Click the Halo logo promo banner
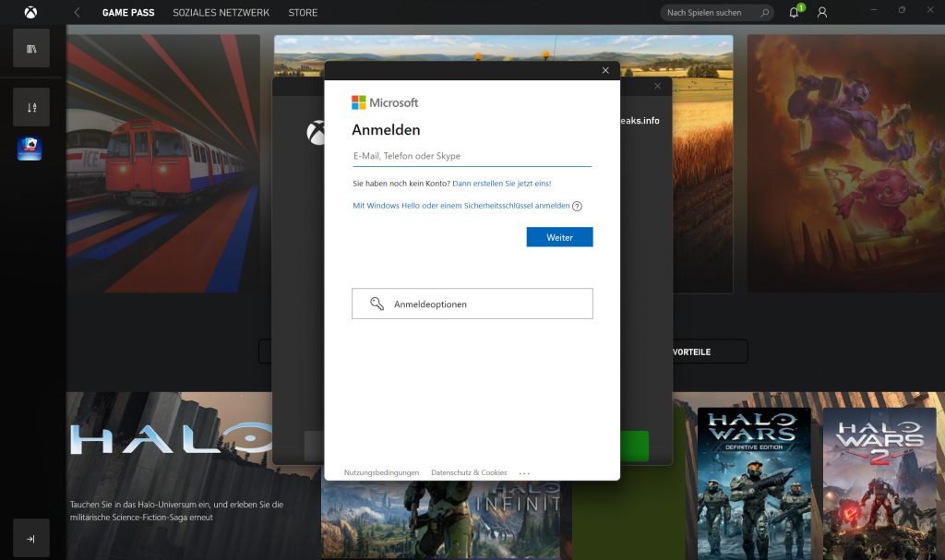The width and height of the screenshot is (945, 560). [x=171, y=439]
